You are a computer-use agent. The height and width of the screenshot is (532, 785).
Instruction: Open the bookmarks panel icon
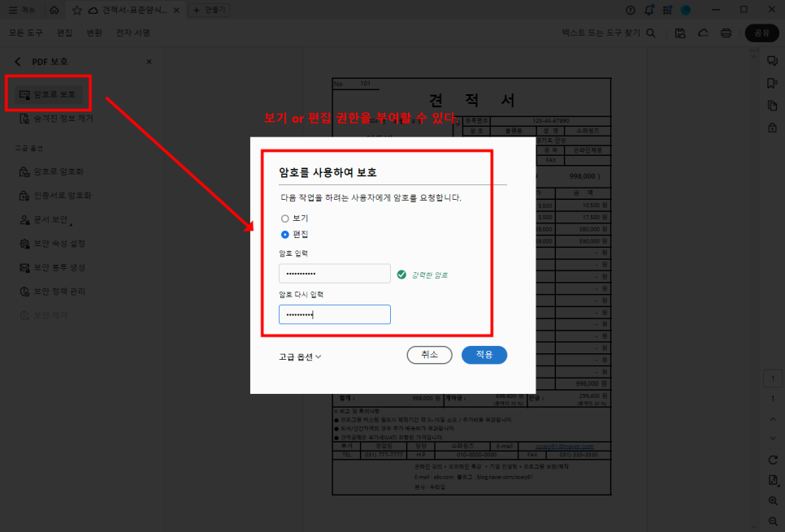(x=773, y=83)
